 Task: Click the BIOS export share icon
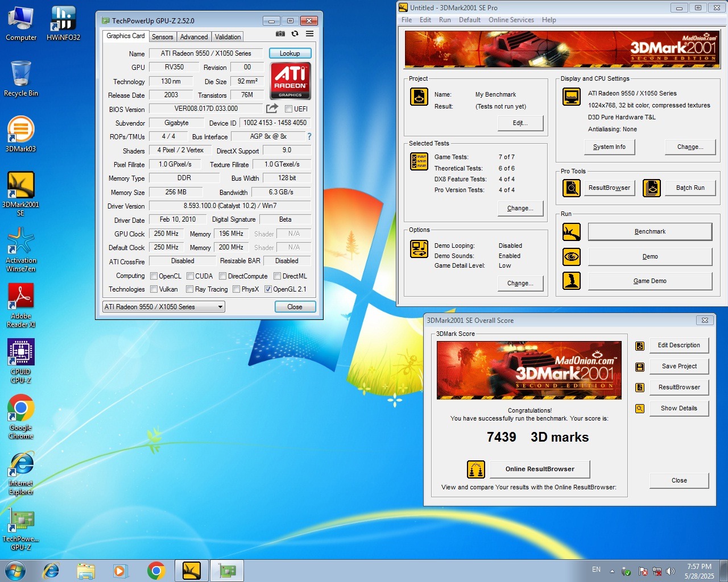pyautogui.click(x=272, y=109)
